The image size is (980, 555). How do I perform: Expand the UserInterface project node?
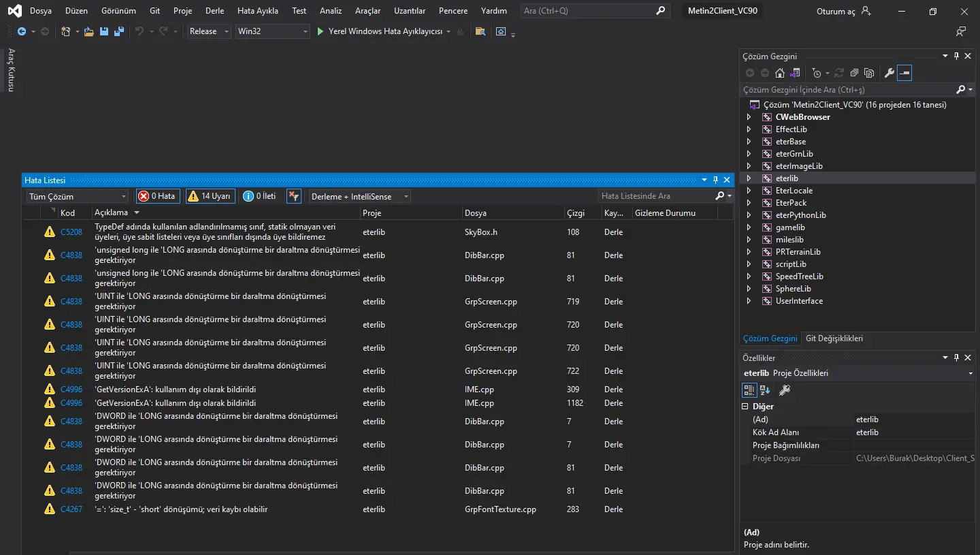click(x=749, y=301)
